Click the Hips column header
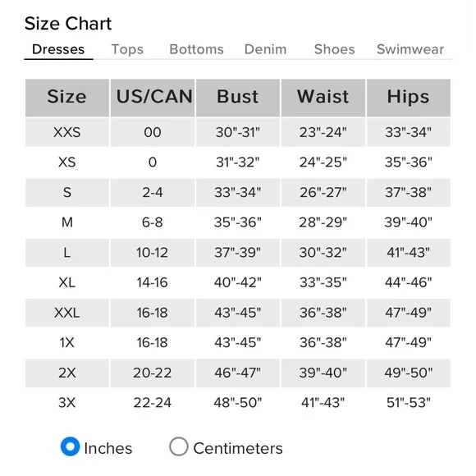 pyautogui.click(x=409, y=98)
